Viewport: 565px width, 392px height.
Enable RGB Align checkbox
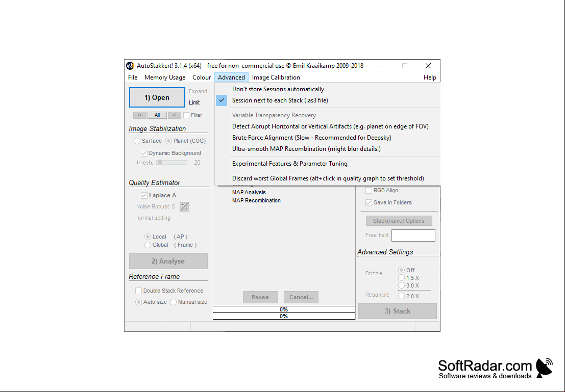[369, 191]
